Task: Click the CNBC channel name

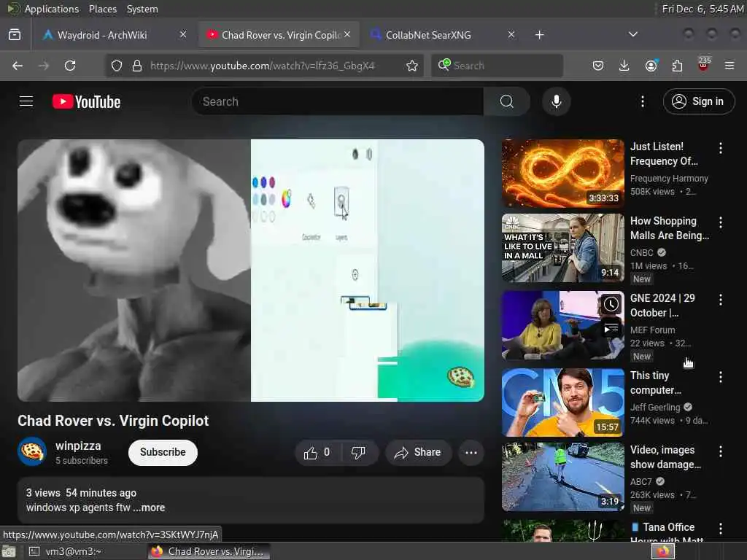Action: [641, 253]
